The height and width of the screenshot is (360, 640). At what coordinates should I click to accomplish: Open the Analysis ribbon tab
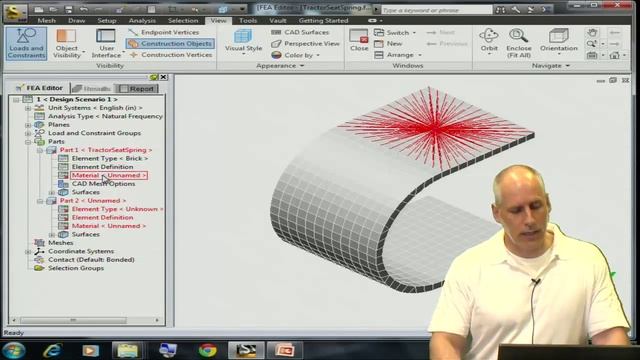tap(142, 20)
